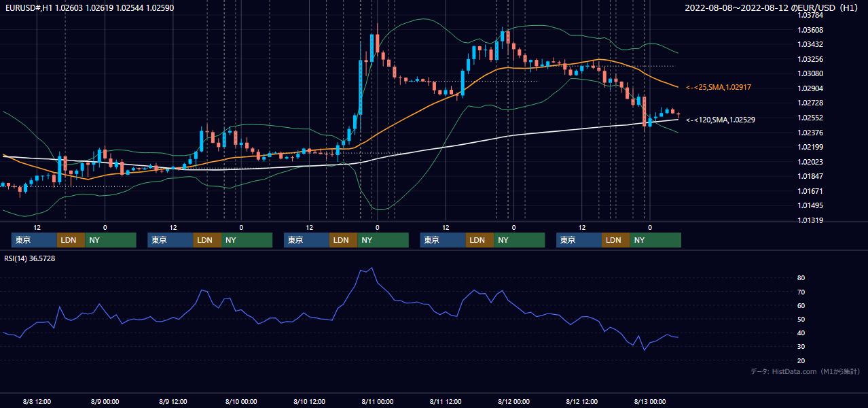Screen dimensions: 868x408
Task: Select the 8/12 00:00 date axis label
Action: (513, 401)
